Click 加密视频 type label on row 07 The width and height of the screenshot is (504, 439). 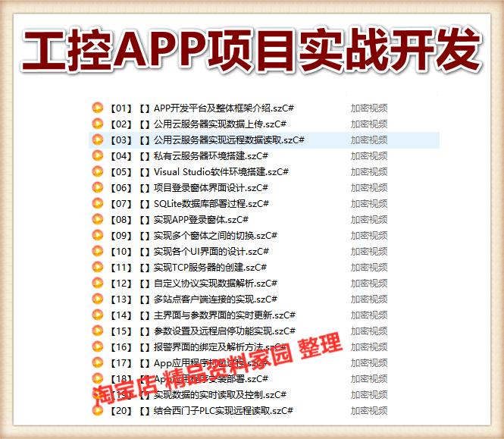(x=369, y=204)
